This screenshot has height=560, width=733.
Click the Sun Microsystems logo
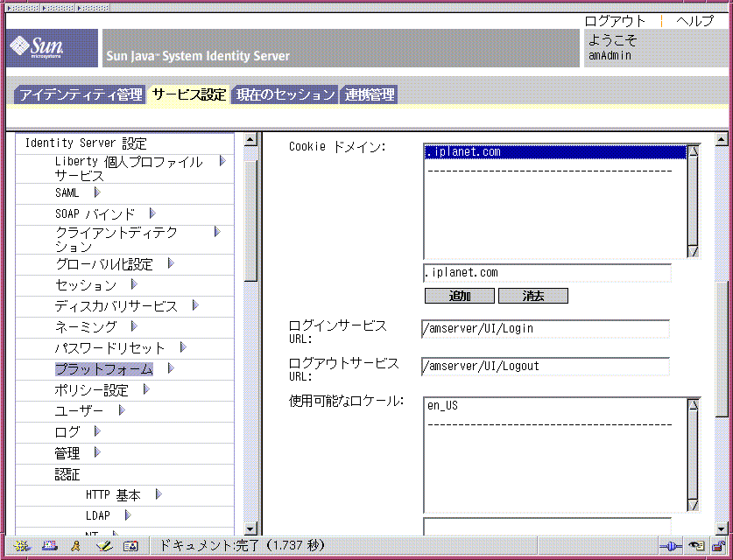click(x=52, y=48)
